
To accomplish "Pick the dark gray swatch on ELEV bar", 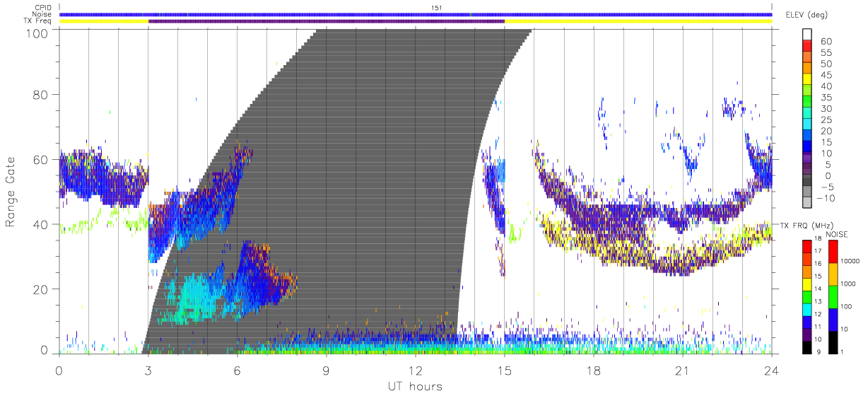I will [x=807, y=180].
